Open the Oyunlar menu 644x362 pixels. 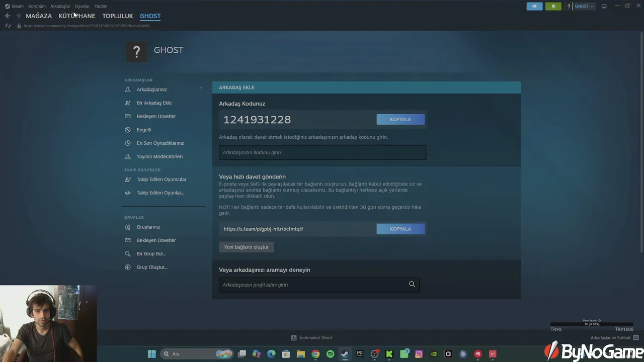[x=83, y=6]
